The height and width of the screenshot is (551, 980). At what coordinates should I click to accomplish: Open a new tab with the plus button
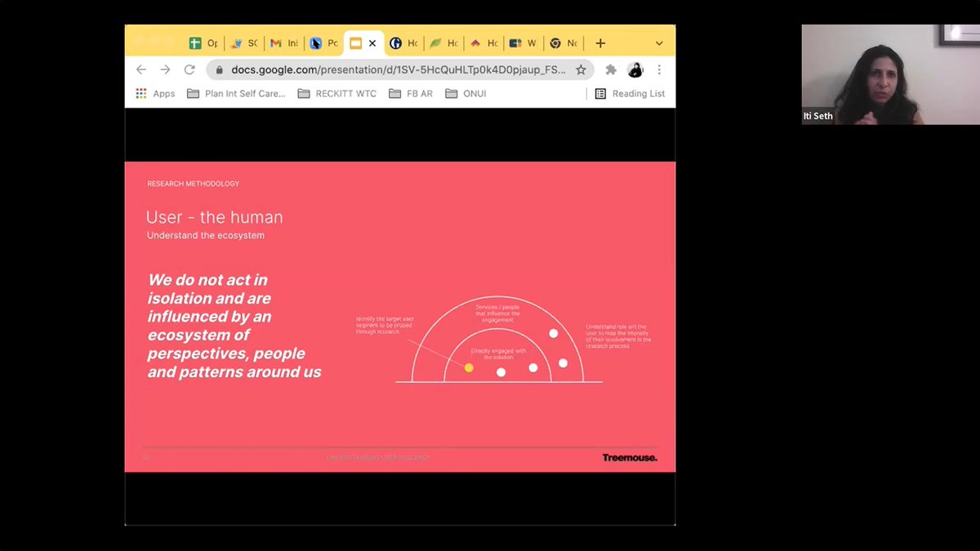coord(600,43)
